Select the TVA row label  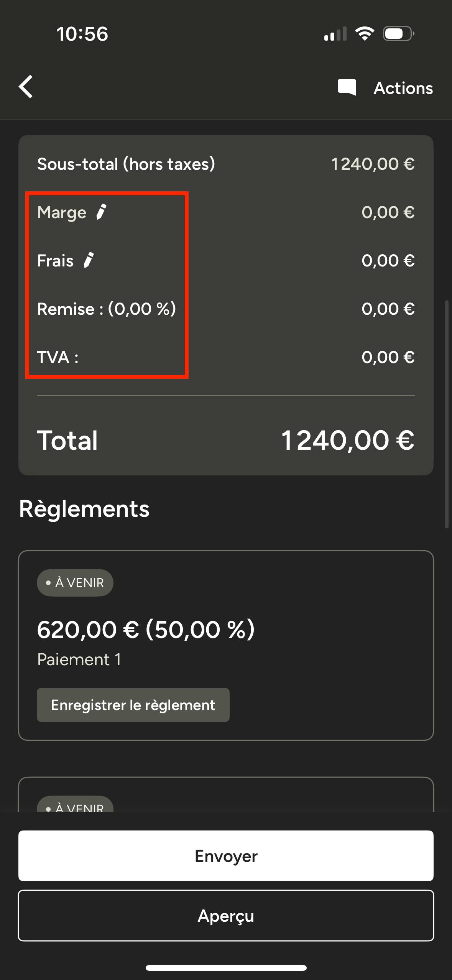pos(58,357)
